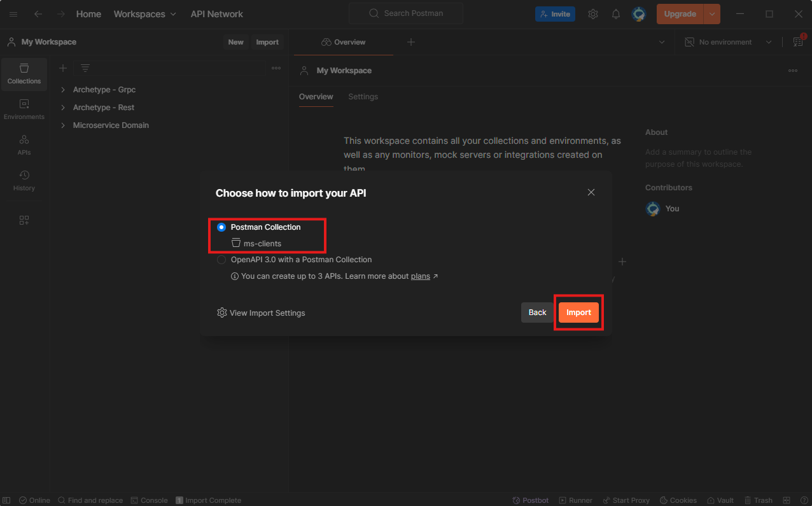The image size is (812, 506).
Task: Open the hamburger menu in the title bar
Action: point(13,14)
